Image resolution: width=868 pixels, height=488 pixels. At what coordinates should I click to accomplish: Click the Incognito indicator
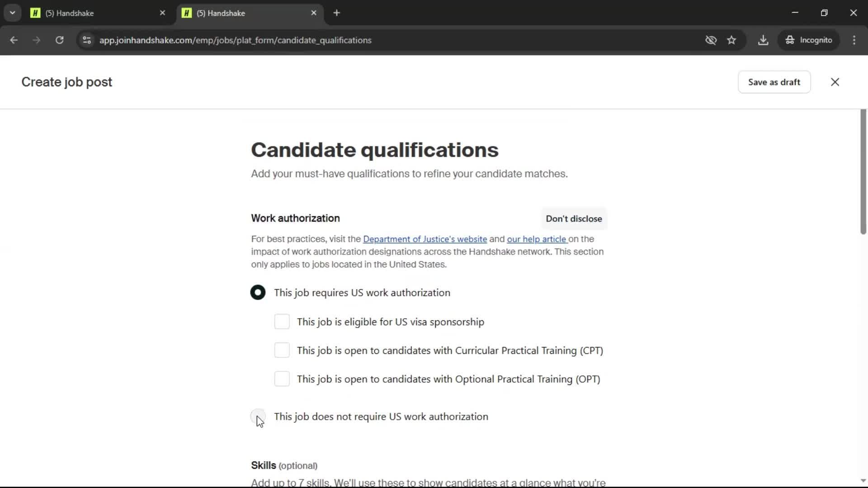click(808, 40)
